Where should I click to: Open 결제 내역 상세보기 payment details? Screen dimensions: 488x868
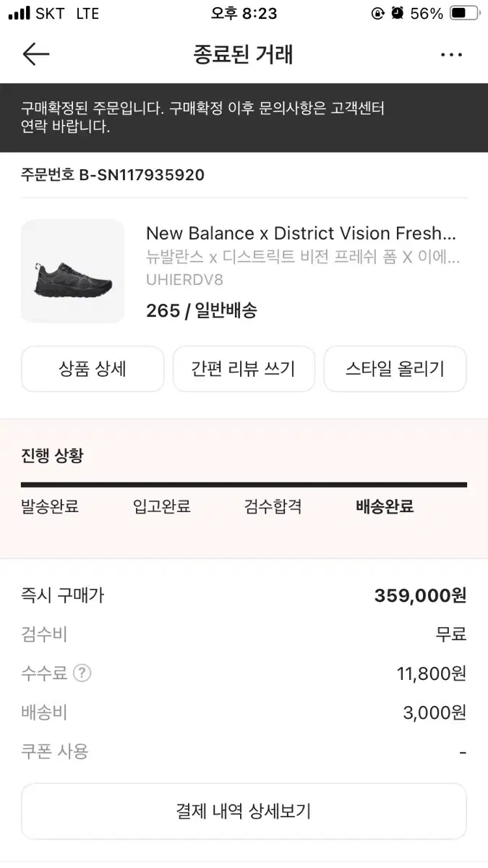[x=244, y=811]
